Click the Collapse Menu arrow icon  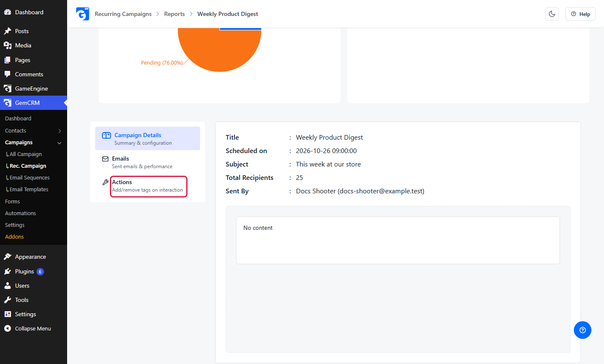tap(8, 328)
